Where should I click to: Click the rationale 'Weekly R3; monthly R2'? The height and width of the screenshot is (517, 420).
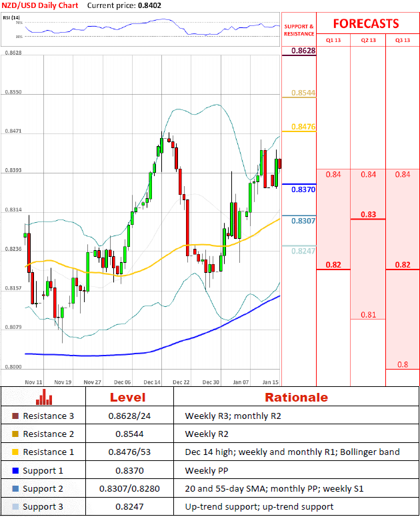coord(233,416)
